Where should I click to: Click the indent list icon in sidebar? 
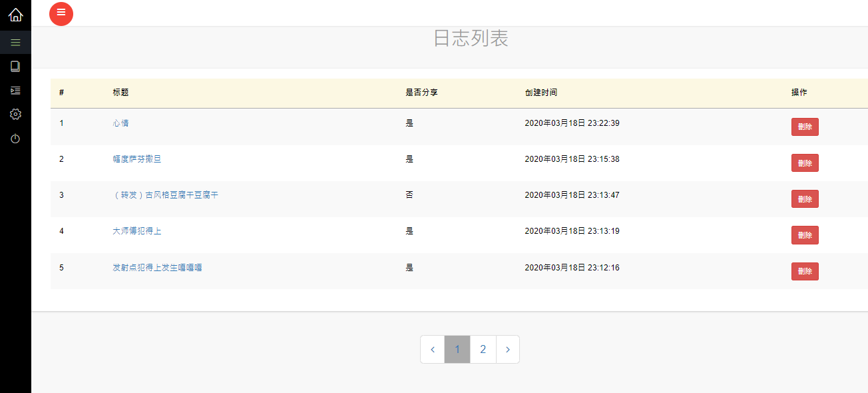(x=15, y=91)
